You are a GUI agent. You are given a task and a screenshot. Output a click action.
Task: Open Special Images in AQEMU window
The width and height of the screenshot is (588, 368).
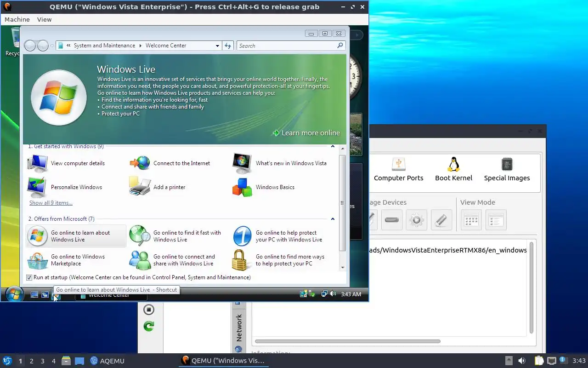(x=507, y=169)
